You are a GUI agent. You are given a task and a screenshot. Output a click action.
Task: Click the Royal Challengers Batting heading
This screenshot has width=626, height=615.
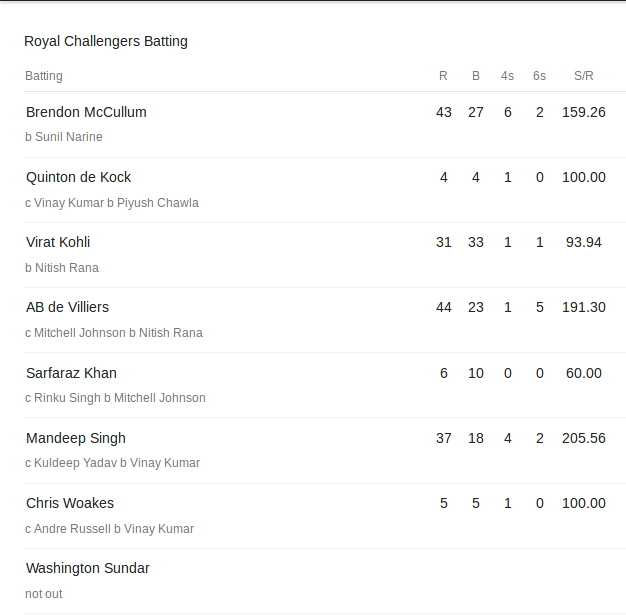point(106,42)
